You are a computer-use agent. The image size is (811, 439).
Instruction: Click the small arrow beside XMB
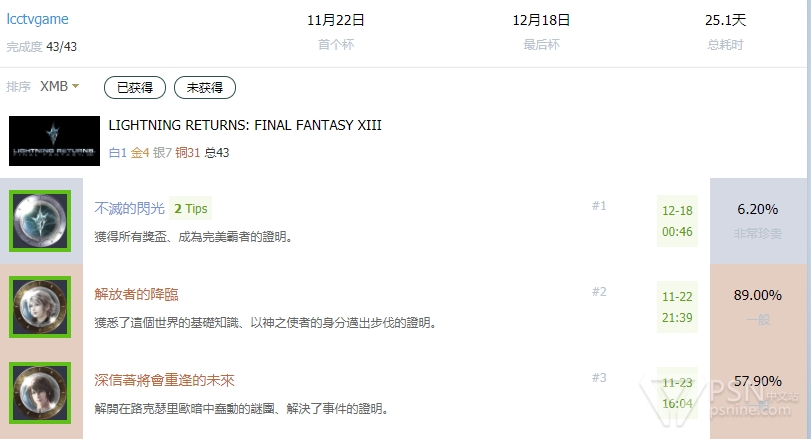tap(76, 86)
